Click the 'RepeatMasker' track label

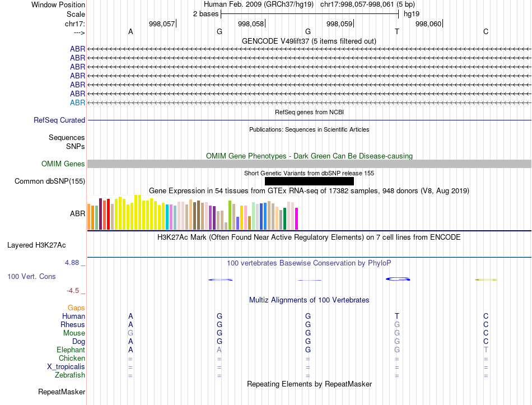click(62, 392)
